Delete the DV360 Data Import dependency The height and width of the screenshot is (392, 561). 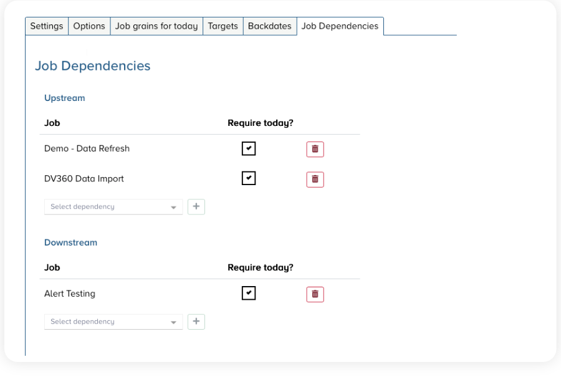coord(315,179)
